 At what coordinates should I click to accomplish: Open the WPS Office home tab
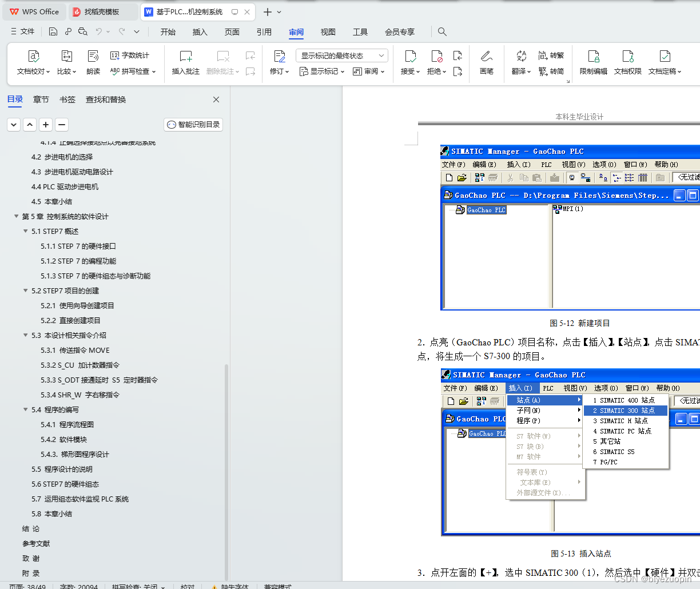(x=34, y=11)
